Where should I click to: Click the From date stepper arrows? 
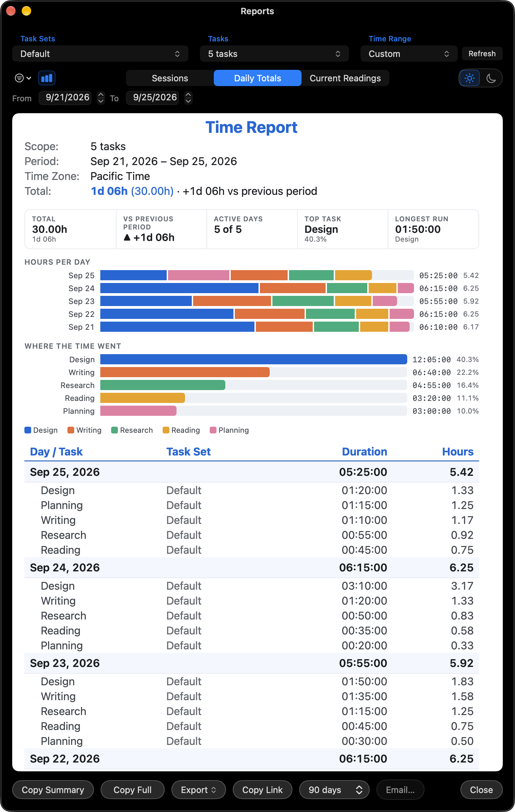101,98
